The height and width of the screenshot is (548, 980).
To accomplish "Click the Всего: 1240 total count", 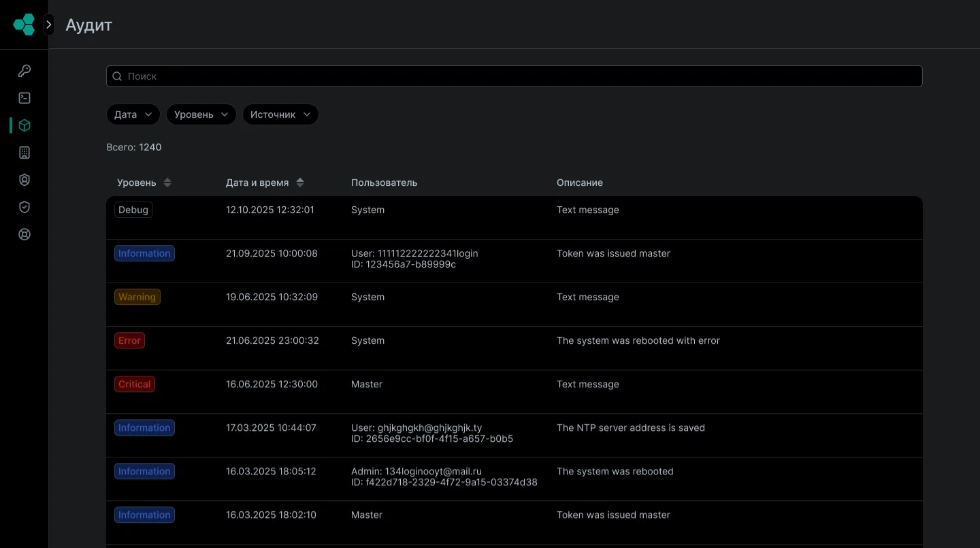I will tap(134, 147).
